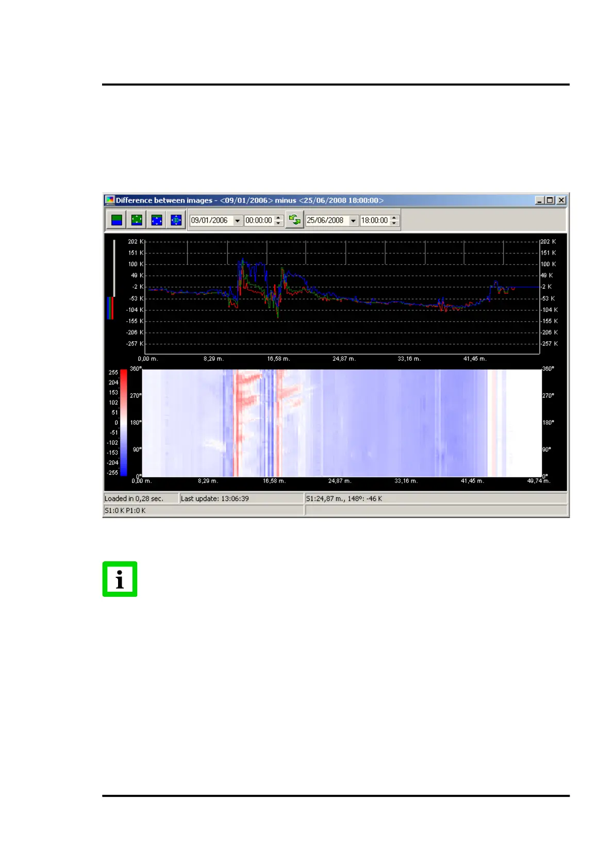The image size is (614, 868).
Task: Click the '202 K' left axis label
Action: 136,241
